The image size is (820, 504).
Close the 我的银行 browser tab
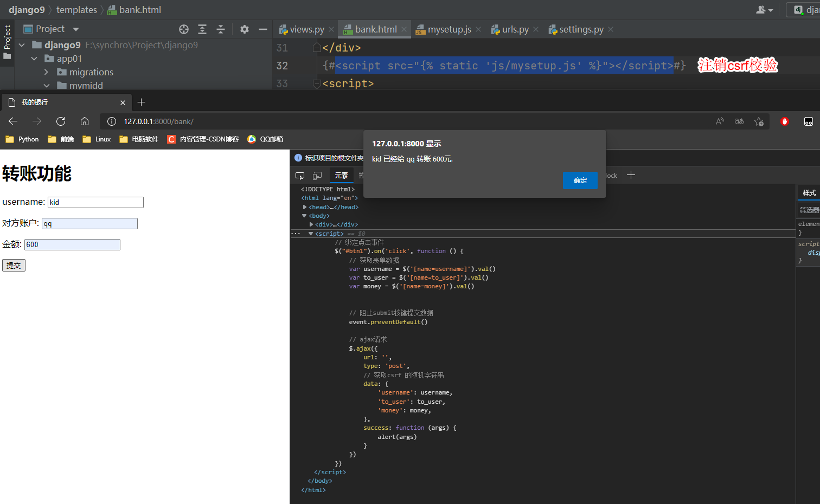(x=123, y=102)
